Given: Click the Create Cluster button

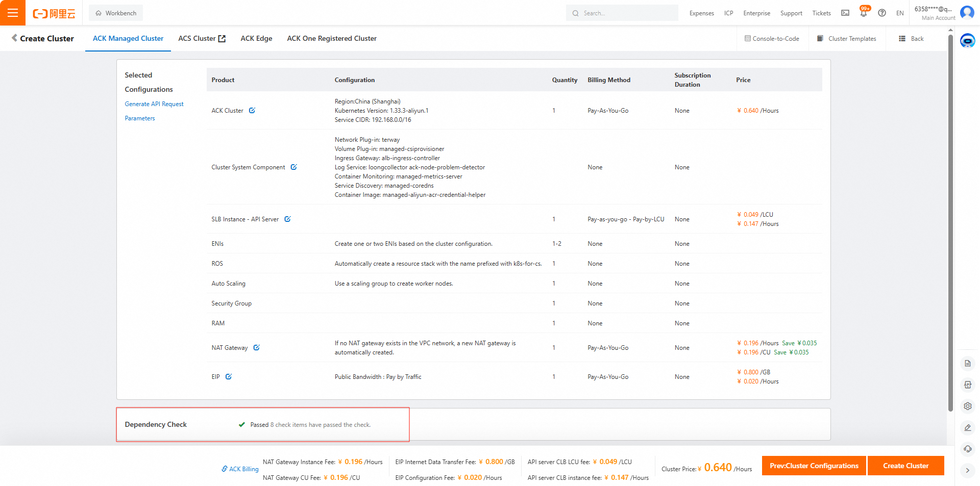Looking at the screenshot, I should click(905, 466).
